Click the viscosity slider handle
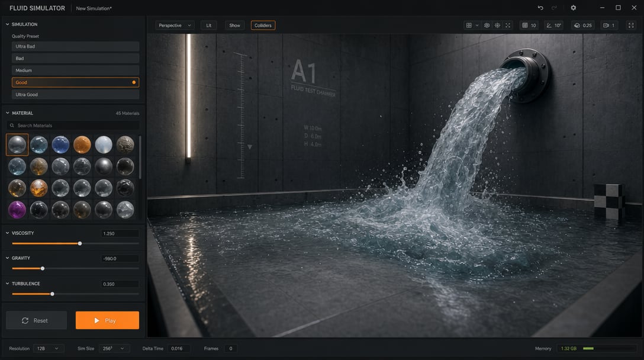Screen dimensions: 644x360 (x=80, y=243)
